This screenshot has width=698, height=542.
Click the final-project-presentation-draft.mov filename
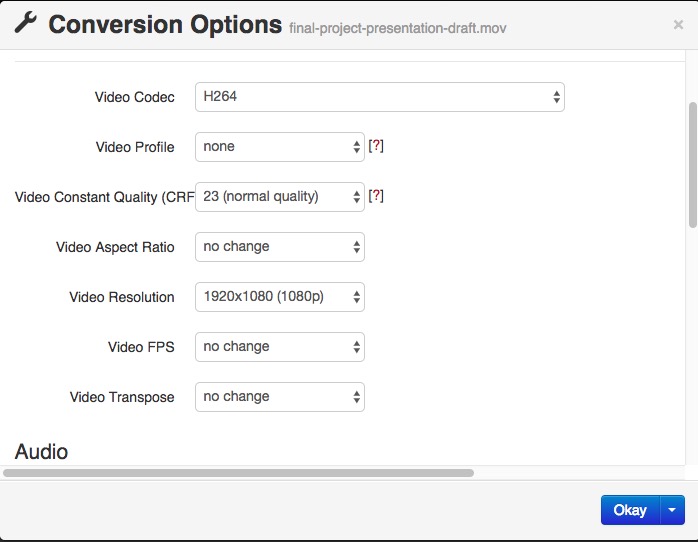point(398,28)
